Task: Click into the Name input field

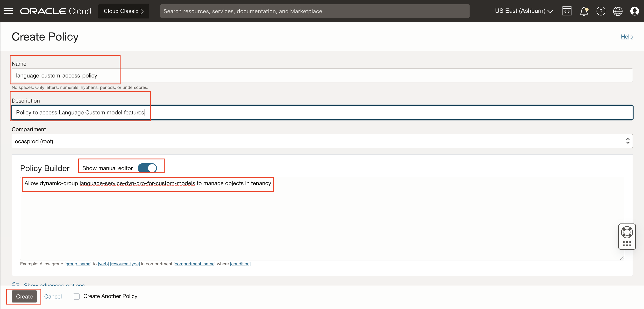Action: point(322,75)
